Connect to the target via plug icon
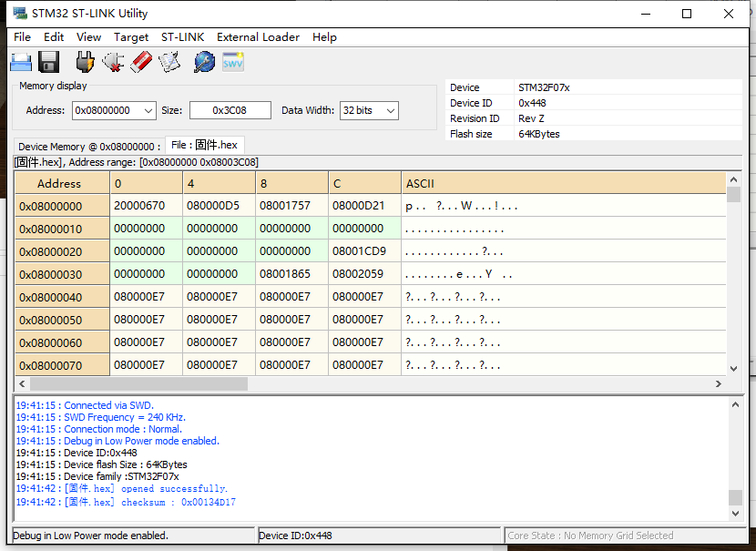Viewport: 756px width, 551px height. 85,62
